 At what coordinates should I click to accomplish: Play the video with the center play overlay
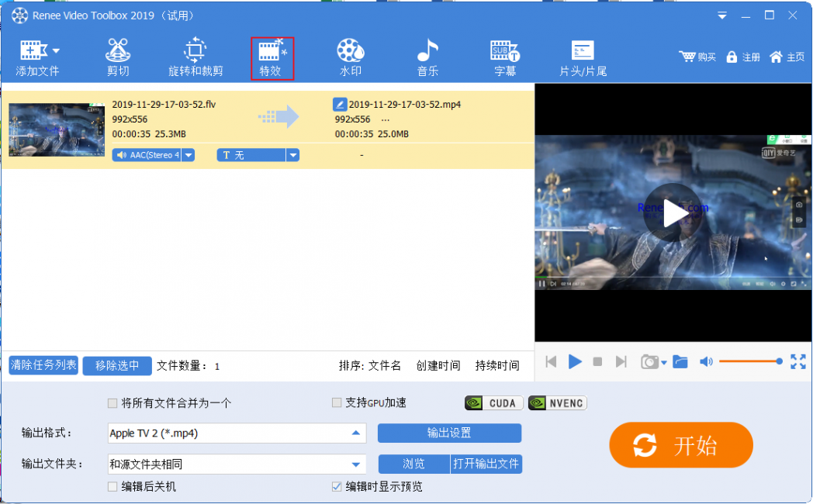point(673,212)
